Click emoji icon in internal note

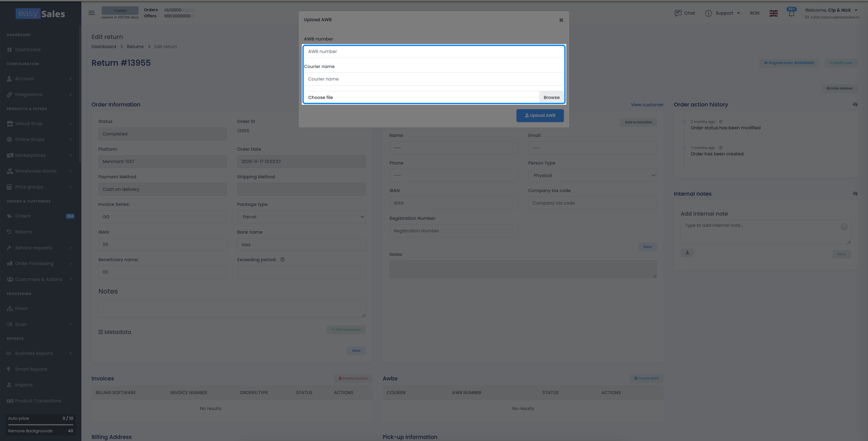tap(844, 227)
